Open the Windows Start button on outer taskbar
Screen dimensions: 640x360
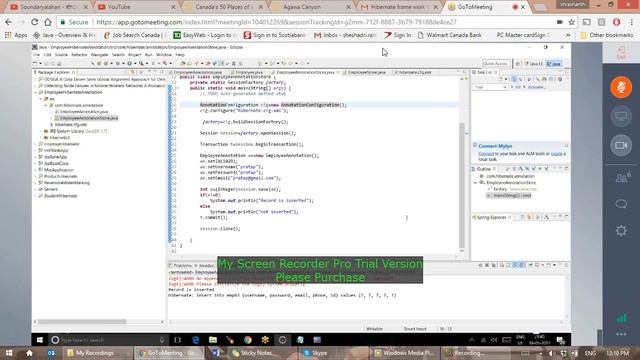[9, 353]
